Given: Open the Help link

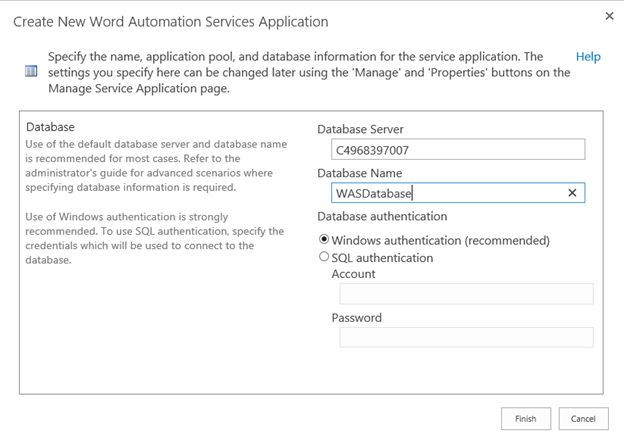Looking at the screenshot, I should (588, 57).
